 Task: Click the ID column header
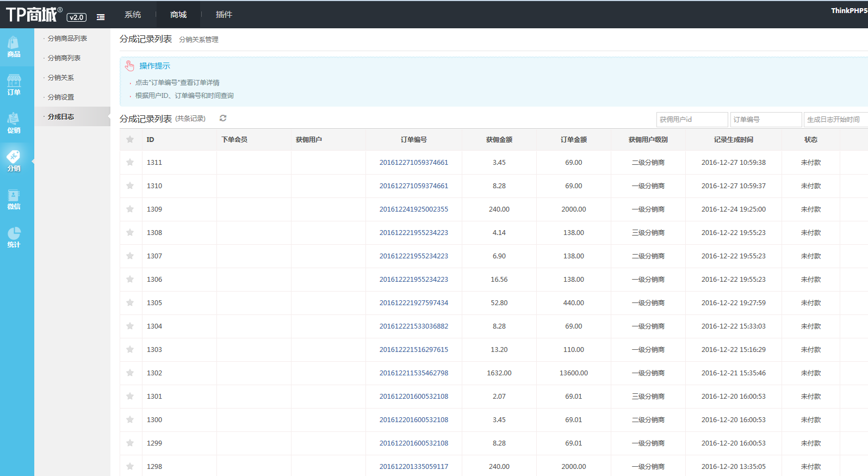(151, 140)
